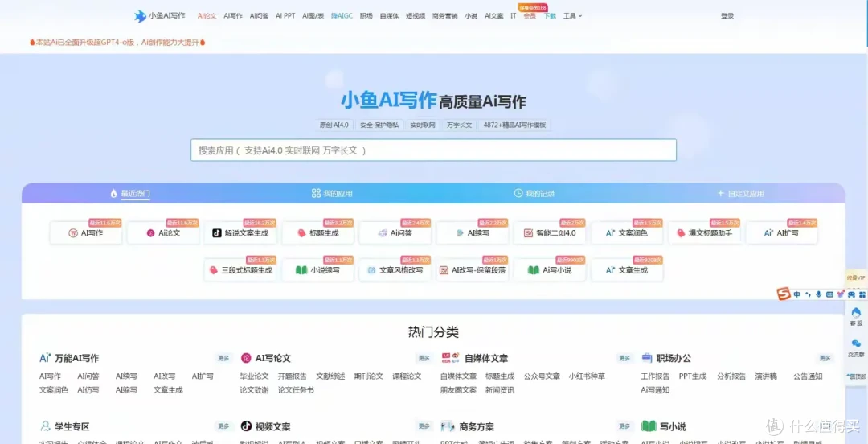This screenshot has width=868, height=444.
Task: Click 更多 beside AI写论文
Action: click(x=424, y=358)
